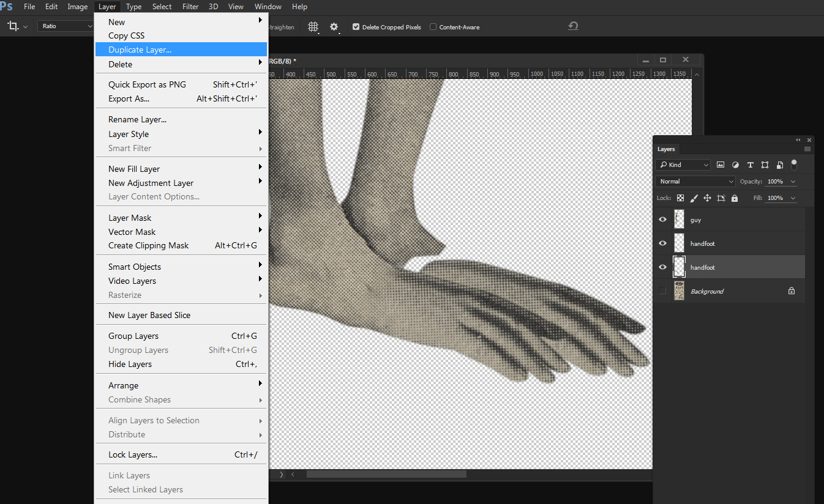
Task: Click the lock image pixels brush icon
Action: [694, 198]
